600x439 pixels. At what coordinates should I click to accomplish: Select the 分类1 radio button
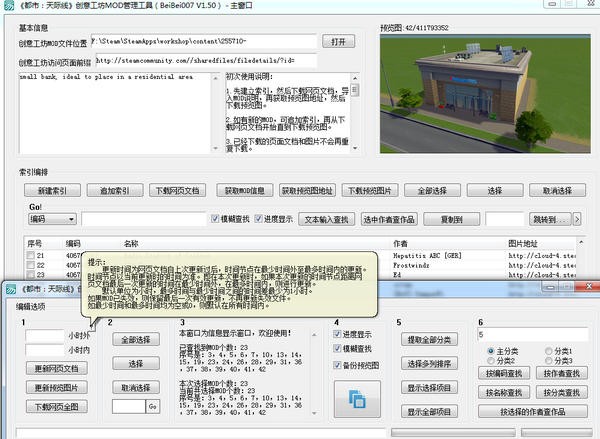coord(548,351)
